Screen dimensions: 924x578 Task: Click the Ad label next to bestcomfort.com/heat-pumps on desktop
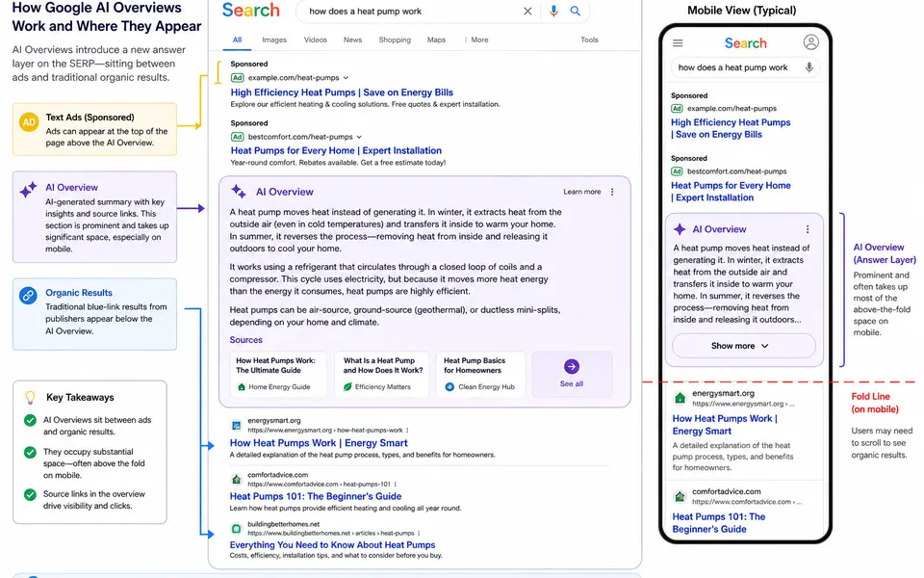[x=237, y=136]
